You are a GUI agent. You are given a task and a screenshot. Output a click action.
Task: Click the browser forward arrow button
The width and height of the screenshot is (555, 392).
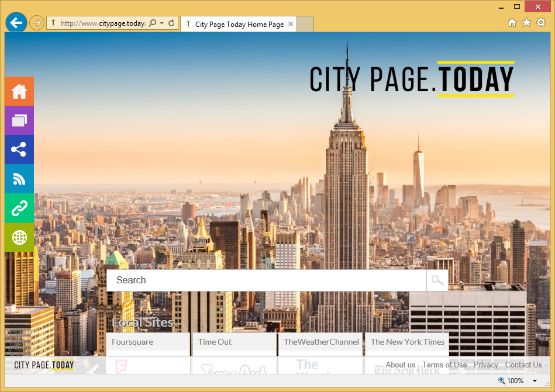(x=36, y=23)
